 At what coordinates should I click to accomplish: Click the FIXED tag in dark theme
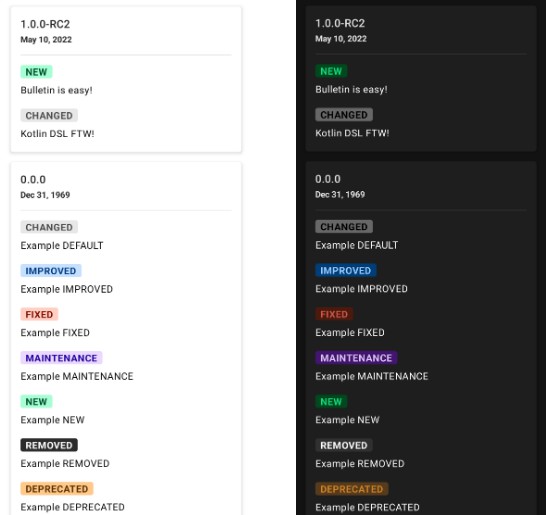coord(334,314)
